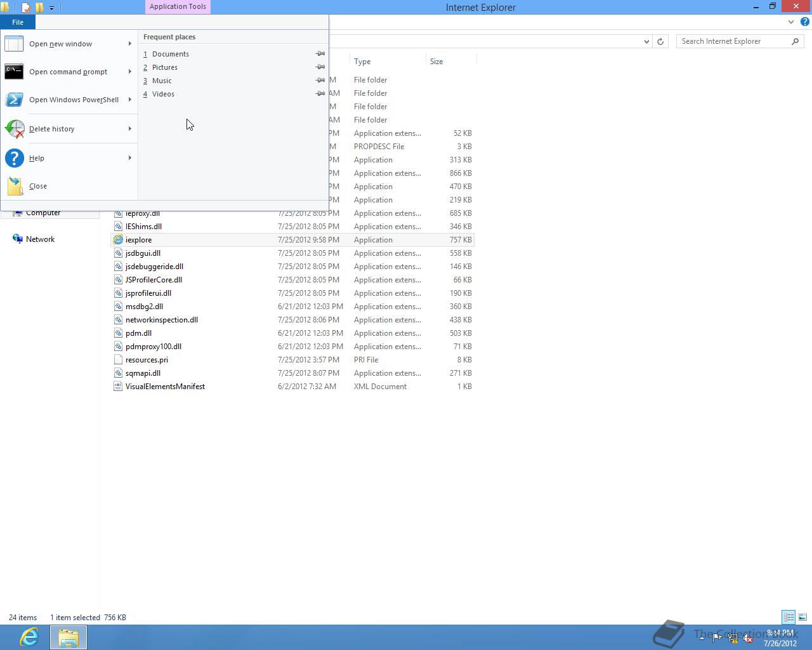Click the command prompt icon
The width and height of the screenshot is (812, 650).
(x=14, y=72)
